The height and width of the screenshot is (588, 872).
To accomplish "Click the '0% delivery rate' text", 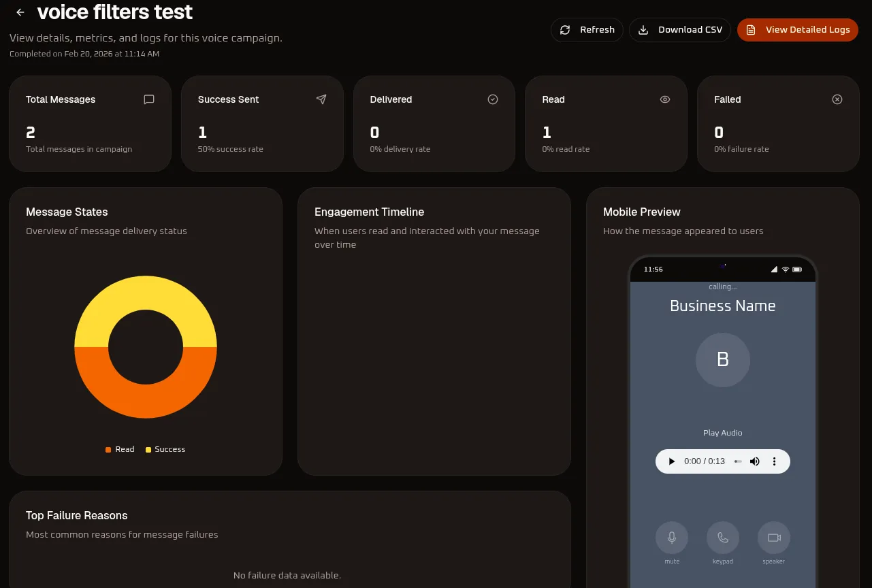I will point(400,149).
